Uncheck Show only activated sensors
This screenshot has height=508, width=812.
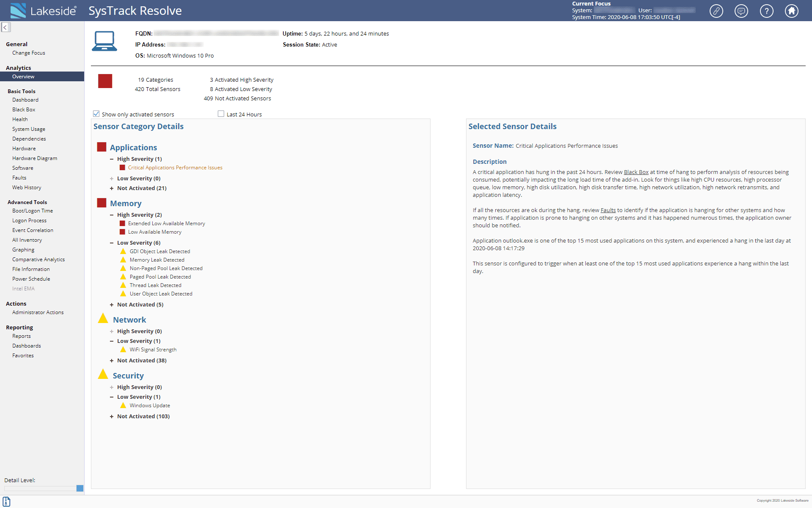pyautogui.click(x=96, y=114)
